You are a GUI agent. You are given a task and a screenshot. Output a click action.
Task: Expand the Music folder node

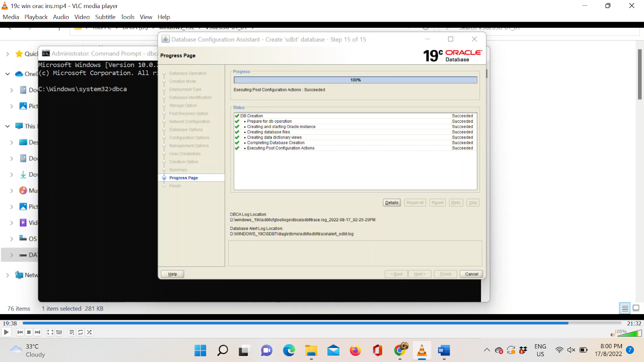[11, 191]
